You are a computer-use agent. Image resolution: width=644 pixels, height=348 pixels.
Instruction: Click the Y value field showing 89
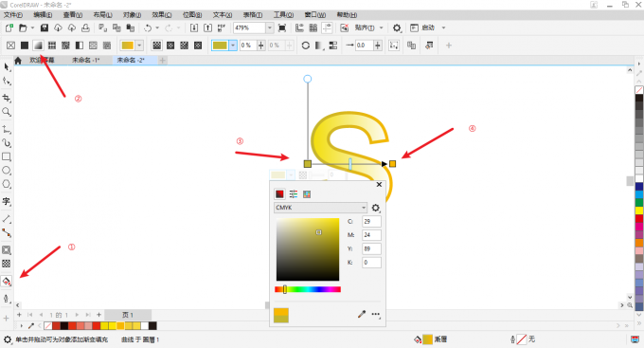coord(371,248)
